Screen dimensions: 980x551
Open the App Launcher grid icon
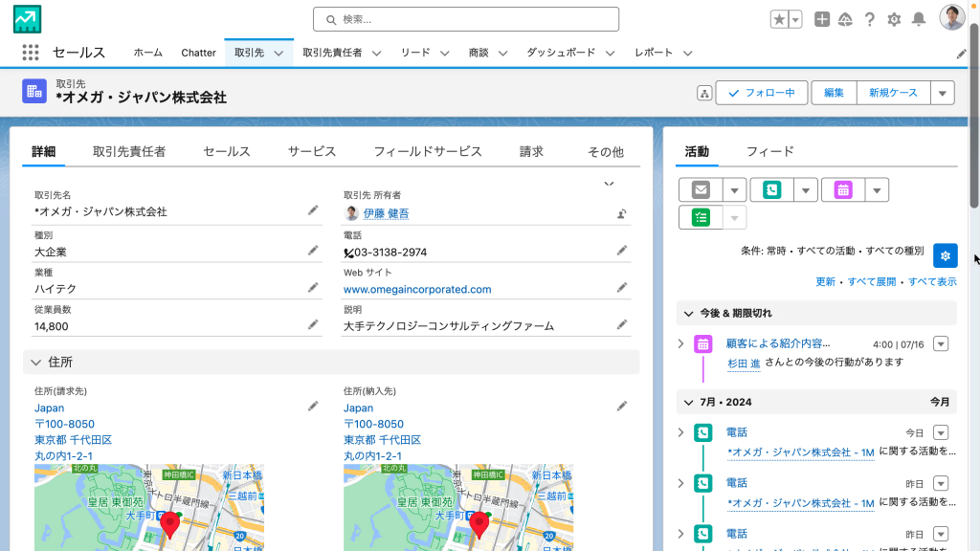30,53
